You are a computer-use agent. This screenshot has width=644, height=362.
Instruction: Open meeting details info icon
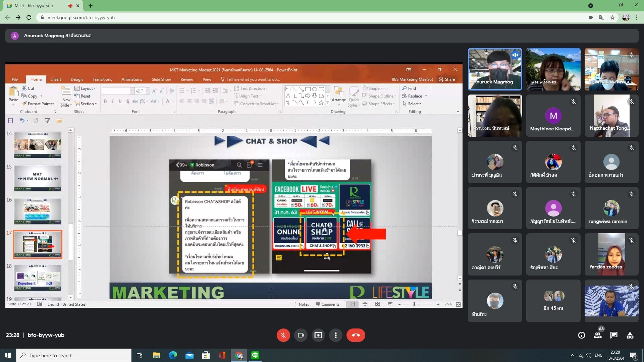click(x=581, y=335)
